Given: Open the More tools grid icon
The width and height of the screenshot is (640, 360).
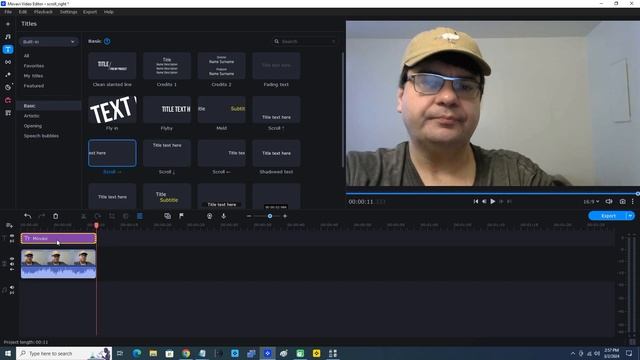Looking at the screenshot, I should tap(8, 113).
